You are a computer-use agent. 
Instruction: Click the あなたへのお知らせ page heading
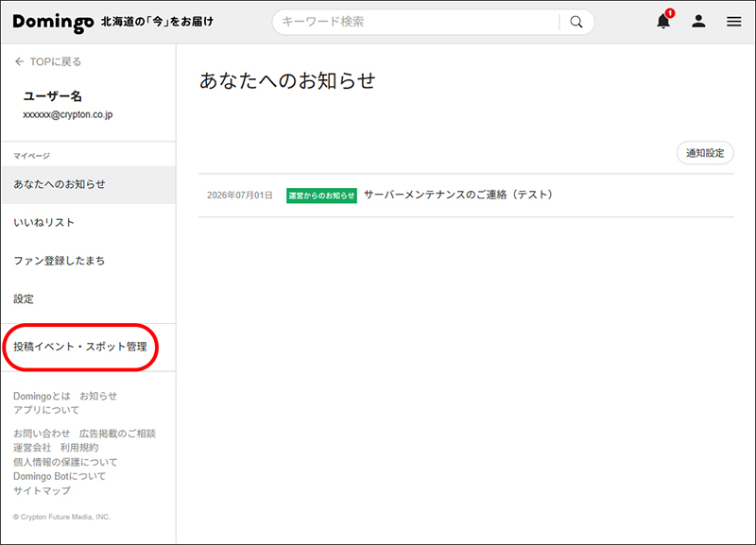pos(287,80)
